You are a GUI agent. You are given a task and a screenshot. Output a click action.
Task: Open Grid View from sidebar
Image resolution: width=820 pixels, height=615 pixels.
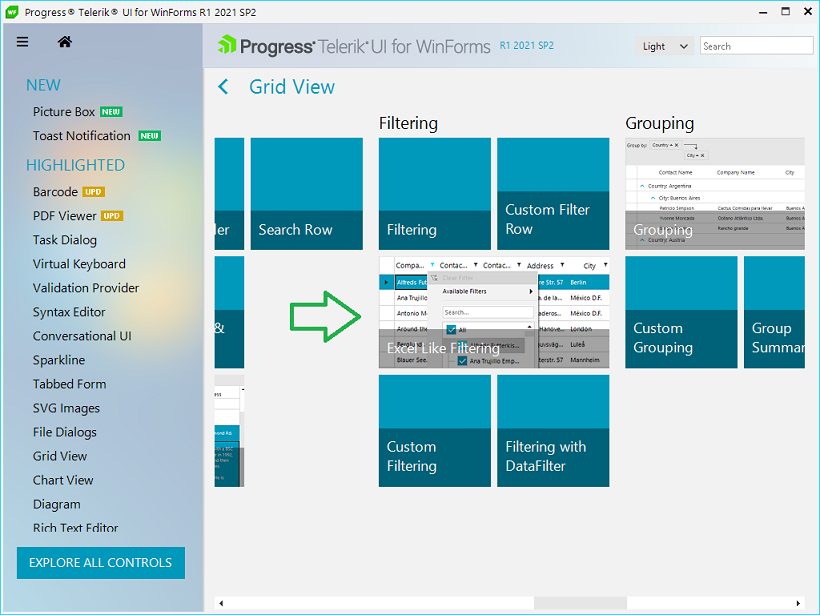[x=60, y=457]
